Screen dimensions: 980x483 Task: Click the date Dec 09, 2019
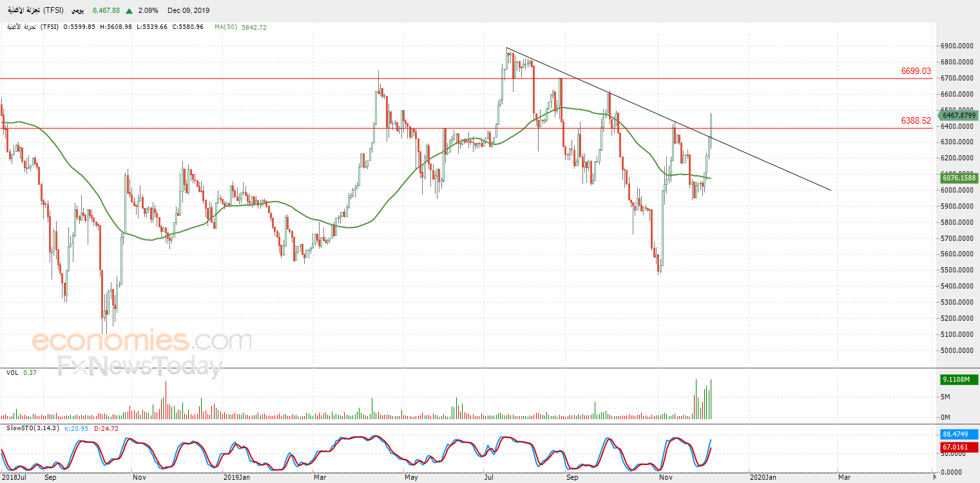[188, 11]
